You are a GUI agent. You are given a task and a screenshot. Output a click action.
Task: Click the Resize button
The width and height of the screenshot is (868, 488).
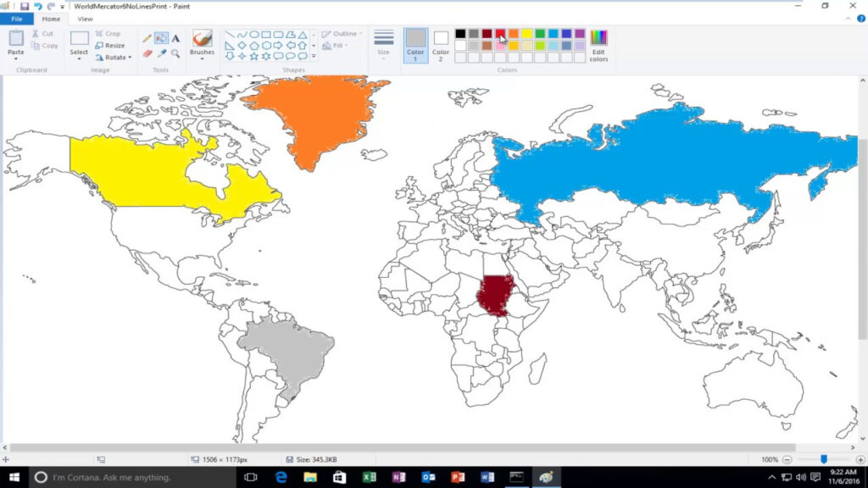tap(109, 46)
